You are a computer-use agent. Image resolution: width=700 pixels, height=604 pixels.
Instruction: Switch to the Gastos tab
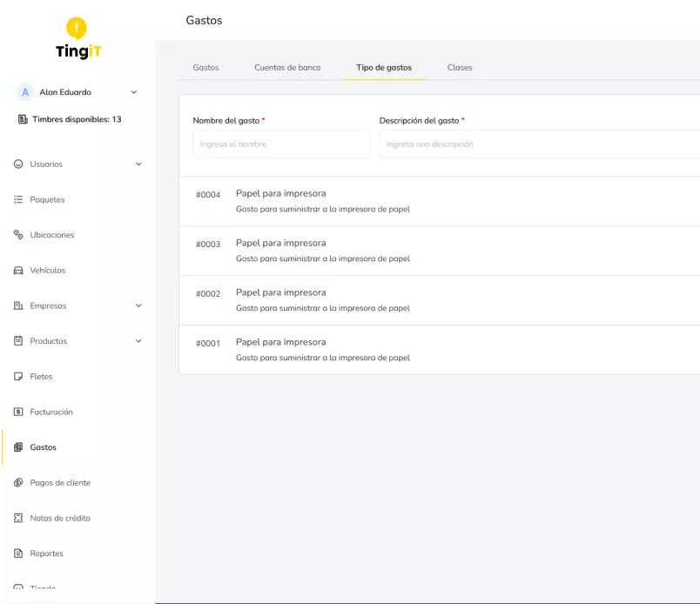pos(205,68)
